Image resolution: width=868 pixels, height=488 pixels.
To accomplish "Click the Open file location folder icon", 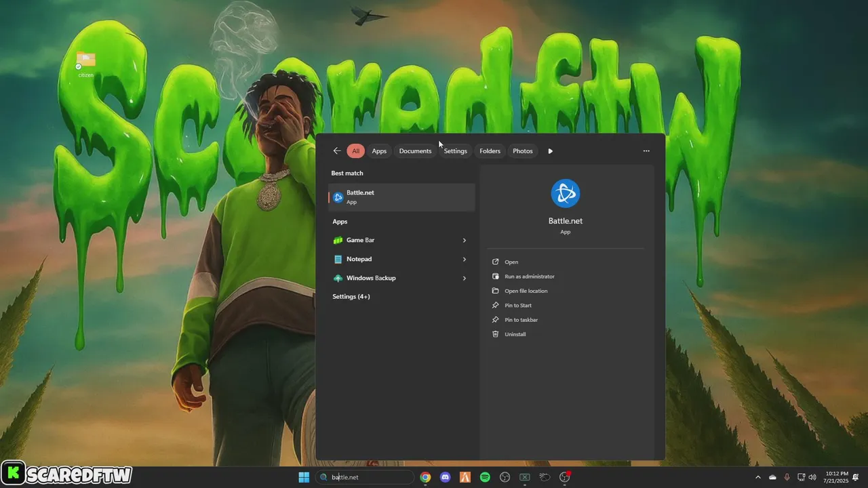I will pyautogui.click(x=495, y=291).
